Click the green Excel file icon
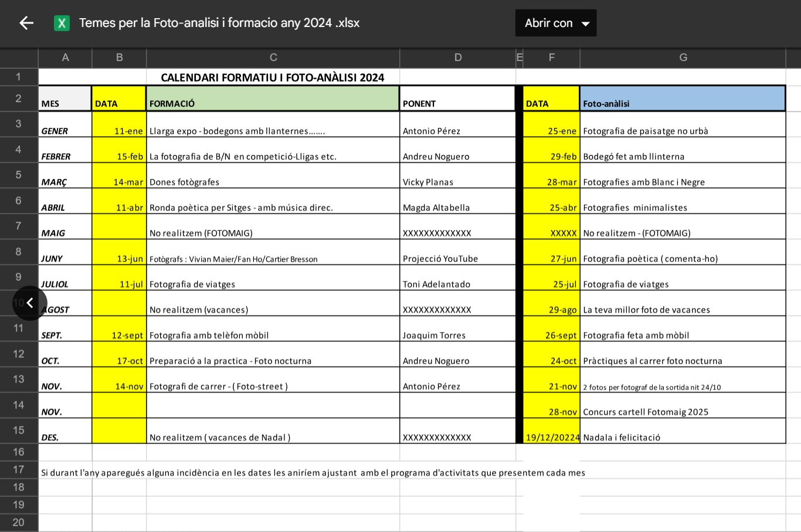 point(62,23)
